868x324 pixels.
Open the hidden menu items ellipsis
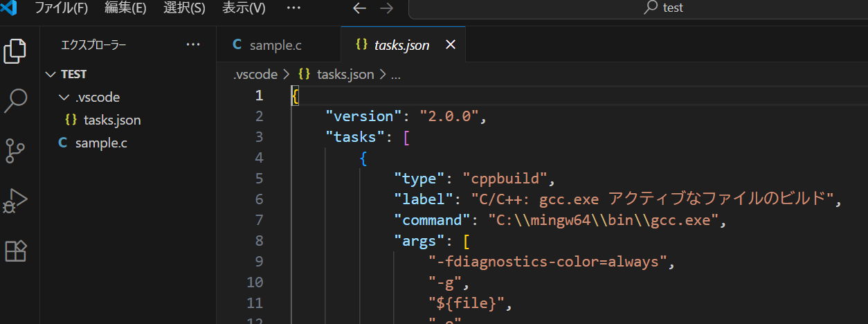click(293, 8)
